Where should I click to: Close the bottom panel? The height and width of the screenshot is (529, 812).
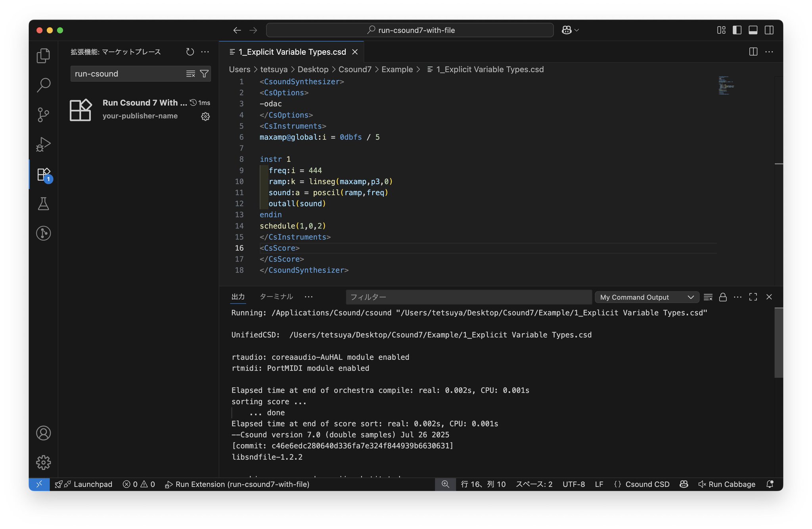pos(769,297)
